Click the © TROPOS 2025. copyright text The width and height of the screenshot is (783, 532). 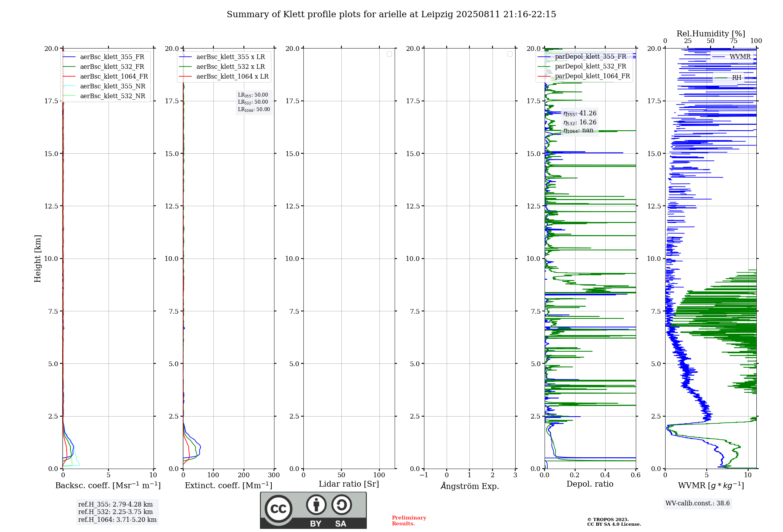pos(608,520)
